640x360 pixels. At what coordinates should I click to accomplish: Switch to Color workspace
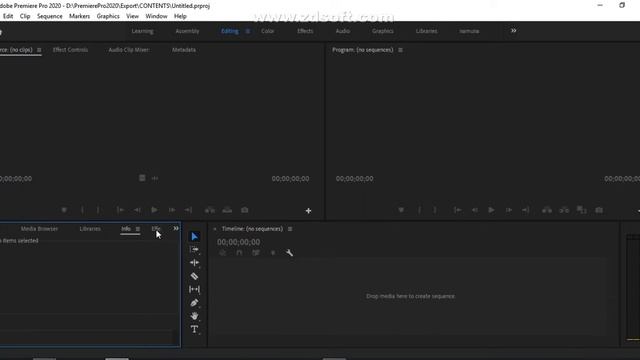(268, 31)
